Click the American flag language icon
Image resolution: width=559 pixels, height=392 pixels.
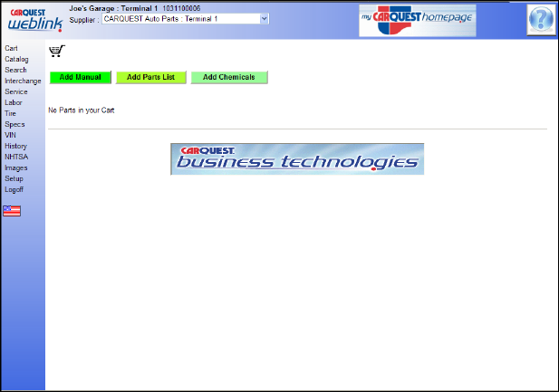pyautogui.click(x=12, y=211)
